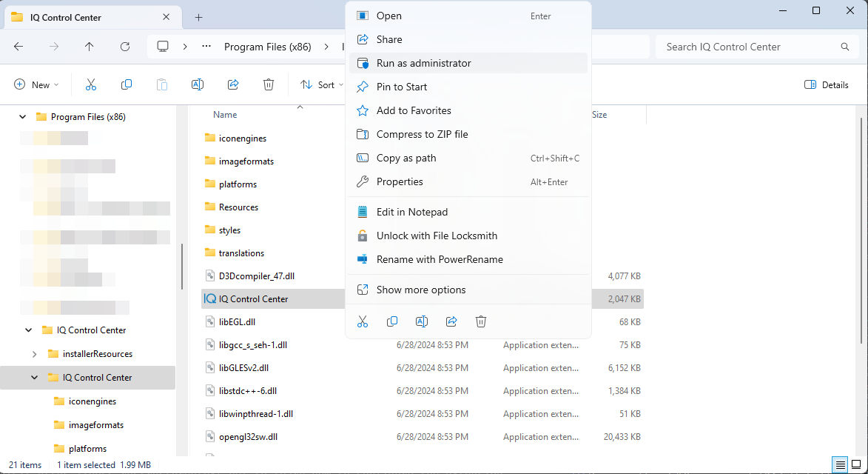The image size is (868, 474).
Task: Expand installerResources tree node
Action: [x=34, y=354]
